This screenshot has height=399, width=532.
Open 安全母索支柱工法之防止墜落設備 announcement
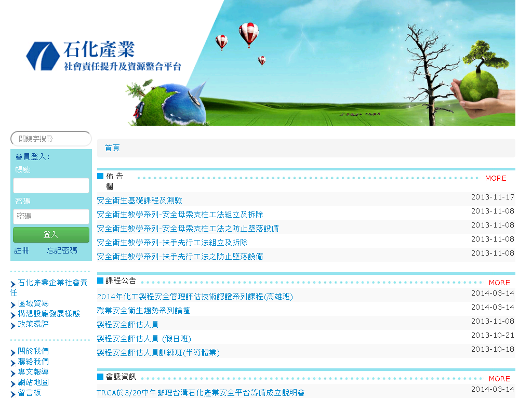pyautogui.click(x=188, y=229)
